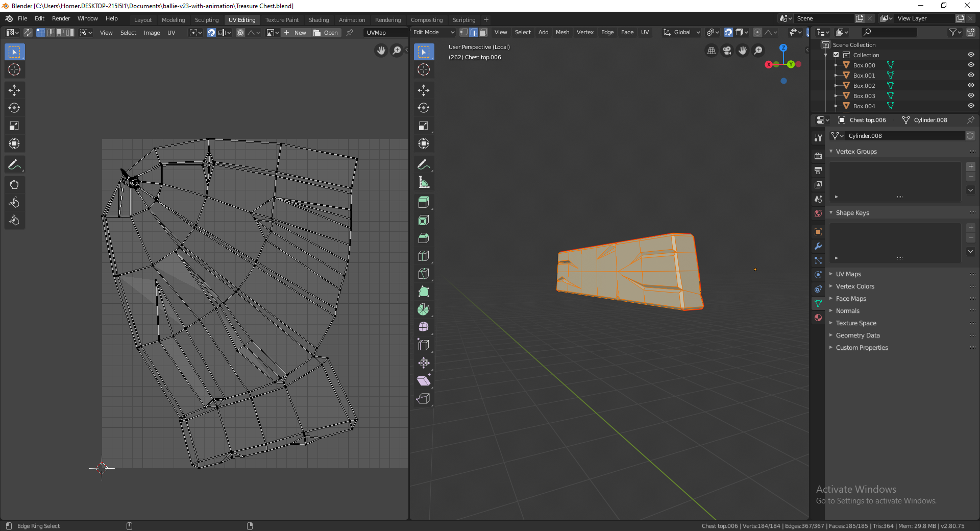Screen dimensions: 980x531
Task: Select the Shear tool in viewport
Action: 423,381
